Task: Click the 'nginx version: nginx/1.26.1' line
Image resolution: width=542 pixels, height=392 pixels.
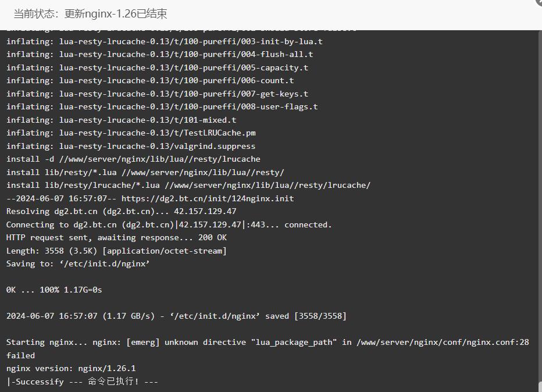Action: pos(71,369)
